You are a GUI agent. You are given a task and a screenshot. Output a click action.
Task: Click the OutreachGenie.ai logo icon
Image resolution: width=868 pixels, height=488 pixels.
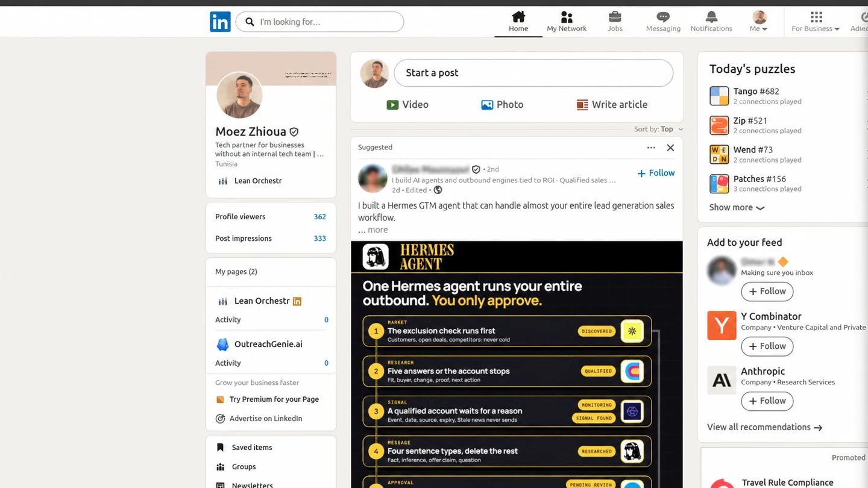click(x=222, y=345)
